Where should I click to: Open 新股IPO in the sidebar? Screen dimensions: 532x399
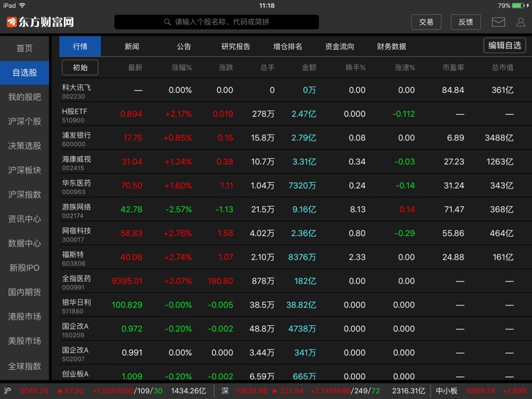(24, 268)
